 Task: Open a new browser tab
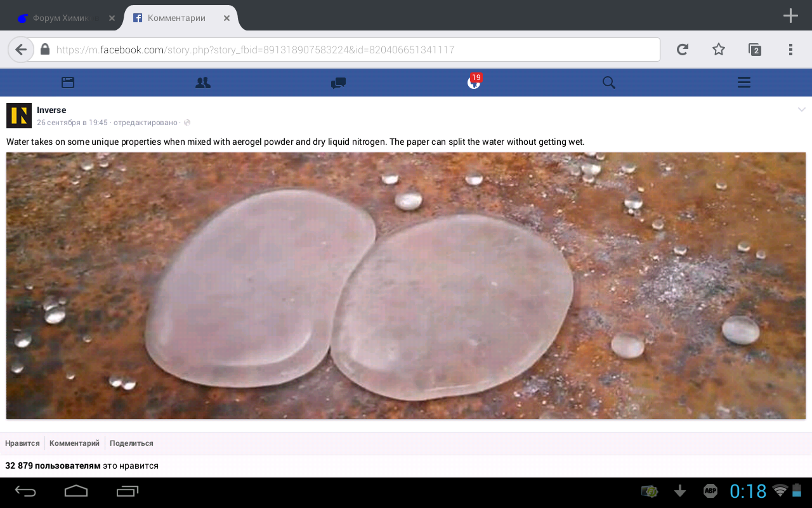point(790,17)
